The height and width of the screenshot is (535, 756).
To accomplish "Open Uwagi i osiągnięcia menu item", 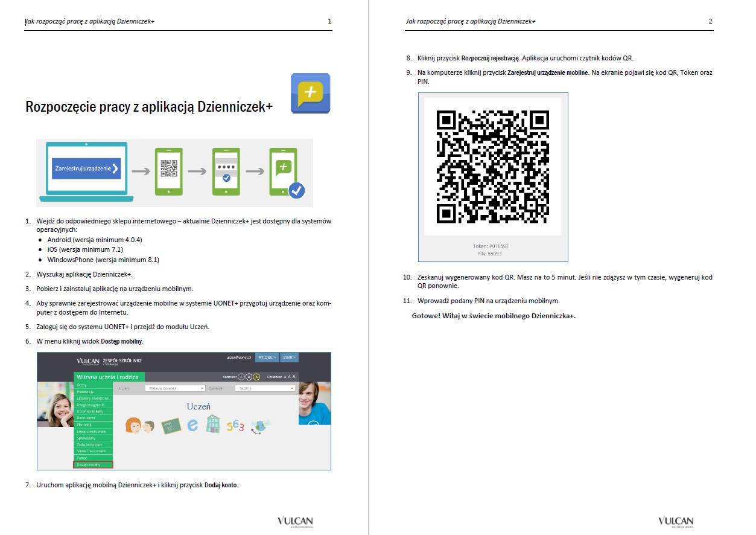I will 93,405.
